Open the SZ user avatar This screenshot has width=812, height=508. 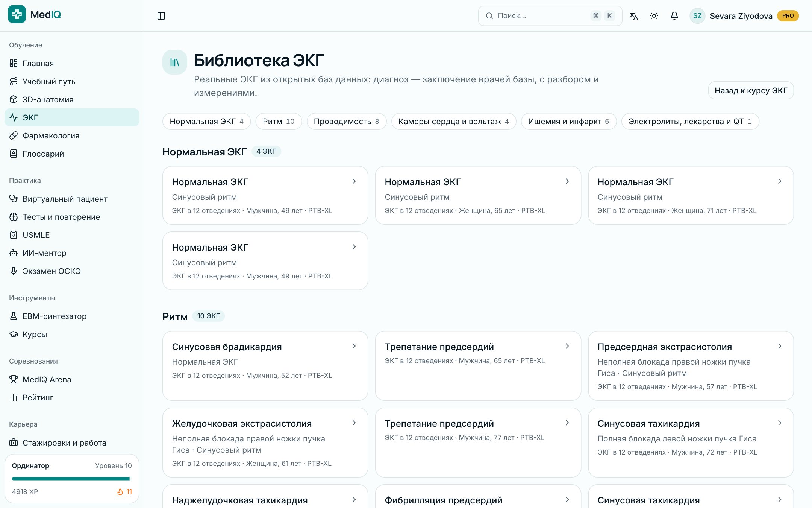(697, 16)
